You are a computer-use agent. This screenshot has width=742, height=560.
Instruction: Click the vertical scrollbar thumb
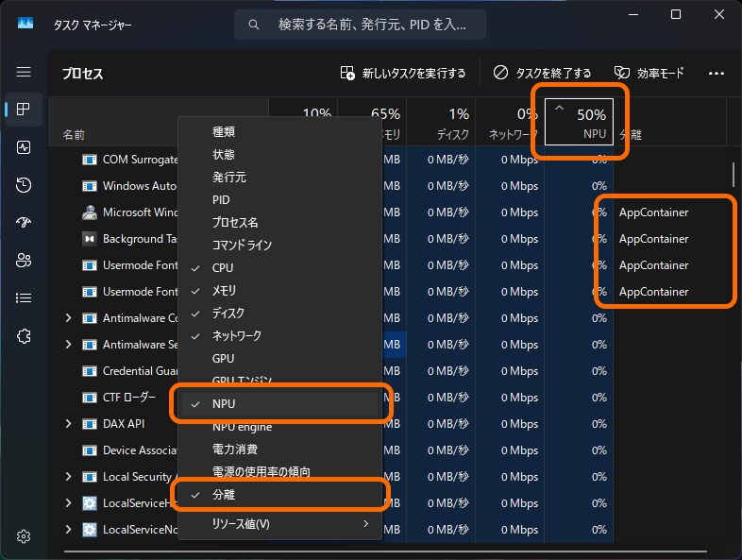pyautogui.click(x=733, y=174)
